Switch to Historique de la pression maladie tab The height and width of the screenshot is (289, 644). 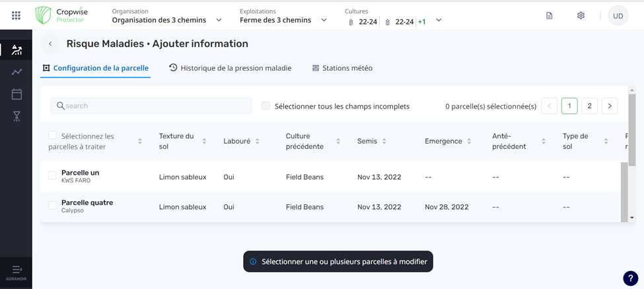[x=230, y=68]
